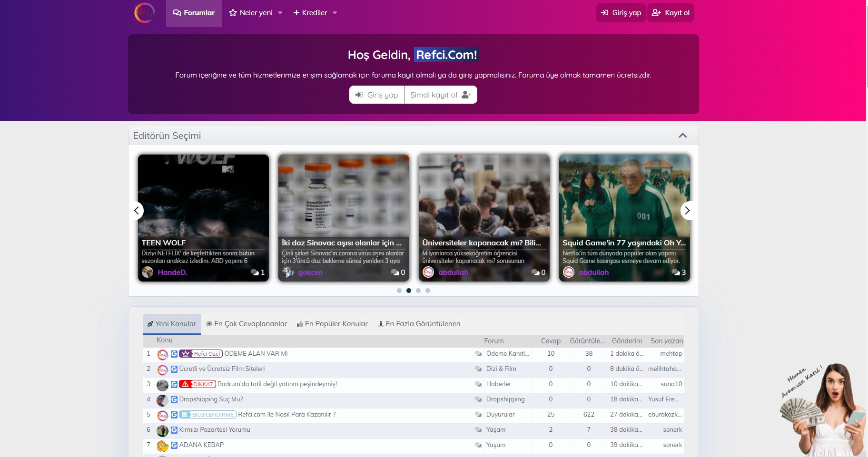Open topic ÖDEME ALAN VAR MI
The width and height of the screenshot is (868, 457).
[256, 353]
